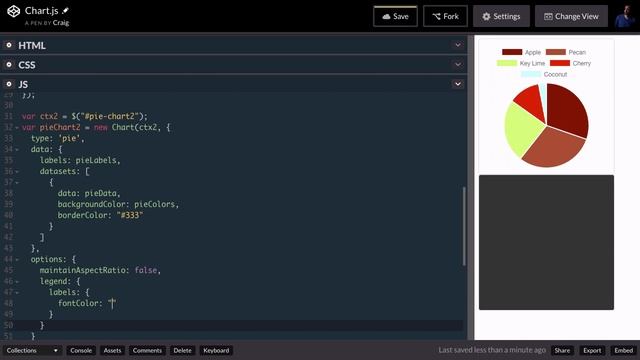Click the Embed button
This screenshot has height=360, width=640.
coord(624,350)
